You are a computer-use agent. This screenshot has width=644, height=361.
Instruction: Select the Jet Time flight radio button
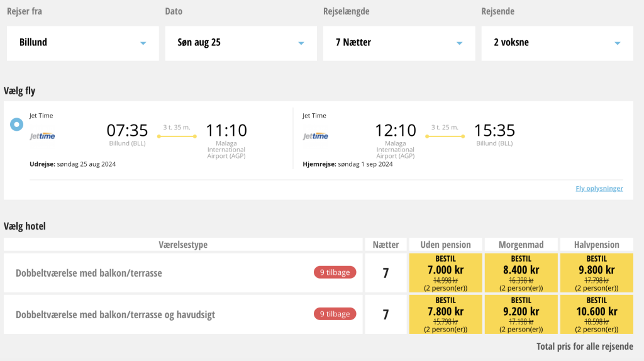[17, 125]
